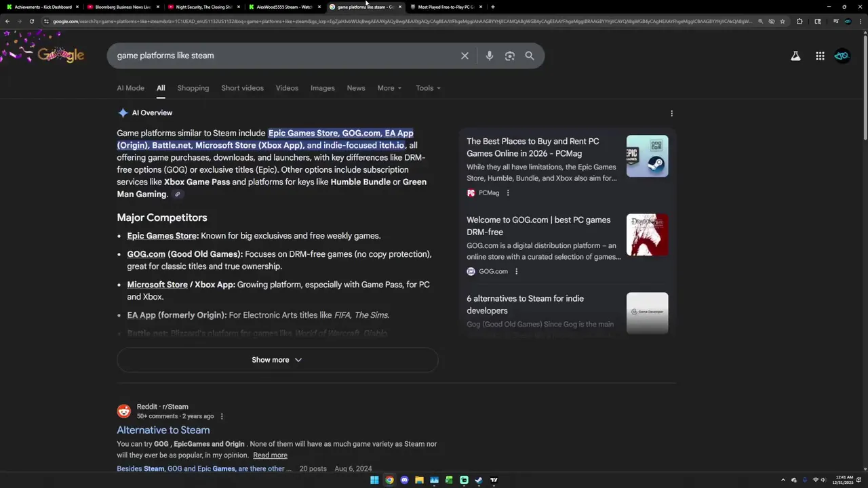868x488 pixels.
Task: Switch to Bloomberg Business News tab
Action: pos(122,7)
